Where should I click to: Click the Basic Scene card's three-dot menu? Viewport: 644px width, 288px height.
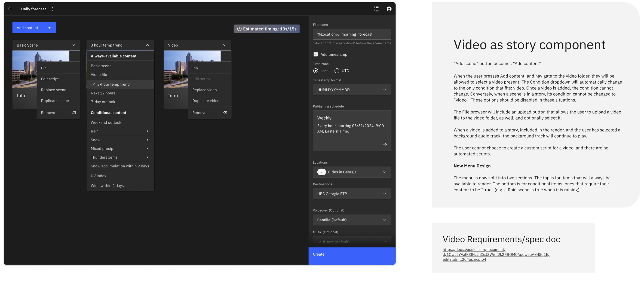pyautogui.click(x=75, y=56)
